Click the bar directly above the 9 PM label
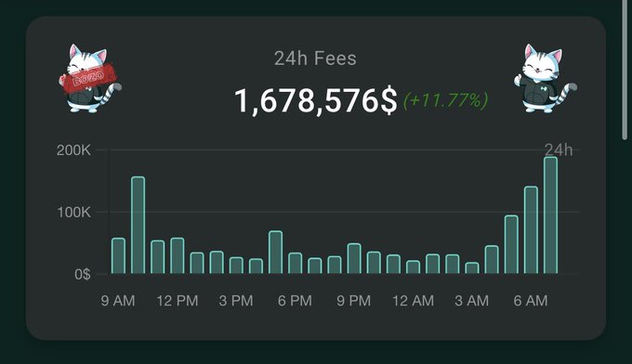Image resolution: width=632 pixels, height=364 pixels. click(x=354, y=258)
